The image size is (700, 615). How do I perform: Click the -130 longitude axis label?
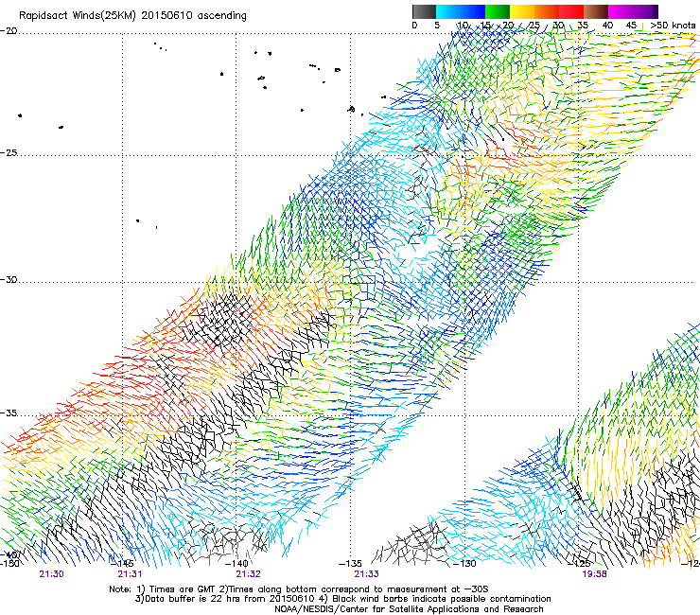(464, 563)
